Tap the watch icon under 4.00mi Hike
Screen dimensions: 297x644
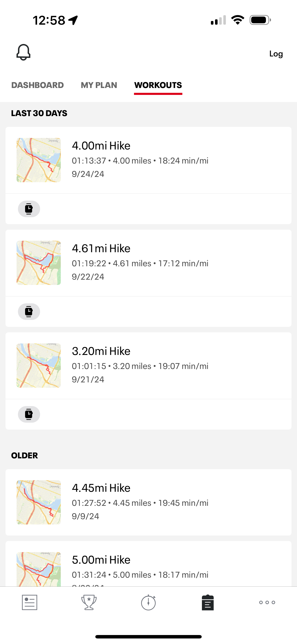coord(29,209)
